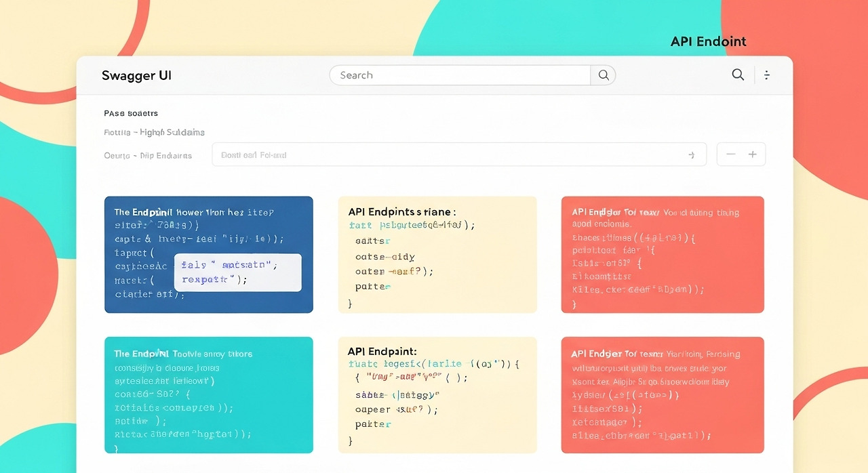Click the Swagger UI title
This screenshot has height=473, width=868.
point(136,75)
